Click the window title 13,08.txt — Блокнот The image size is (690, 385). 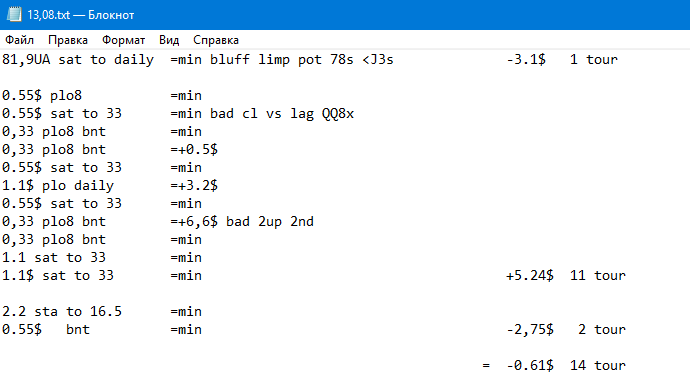click(81, 15)
